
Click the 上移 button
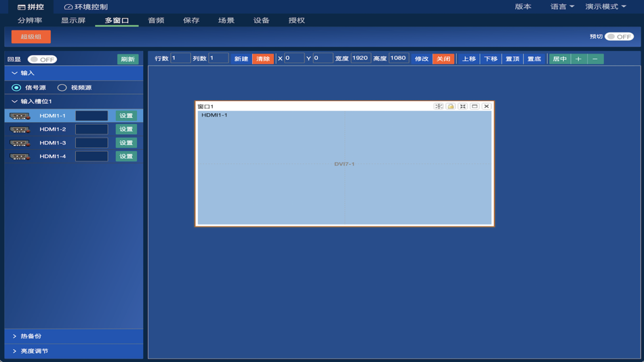point(469,59)
